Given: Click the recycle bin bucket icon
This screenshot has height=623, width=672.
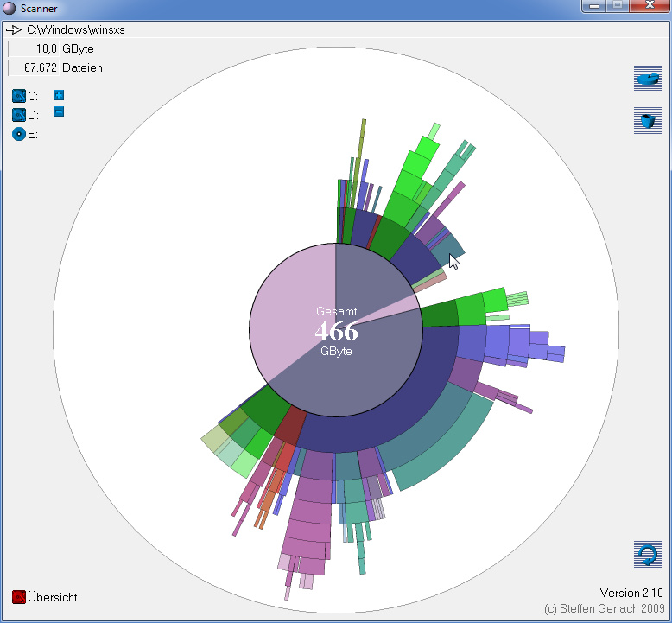Looking at the screenshot, I should pyautogui.click(x=647, y=119).
